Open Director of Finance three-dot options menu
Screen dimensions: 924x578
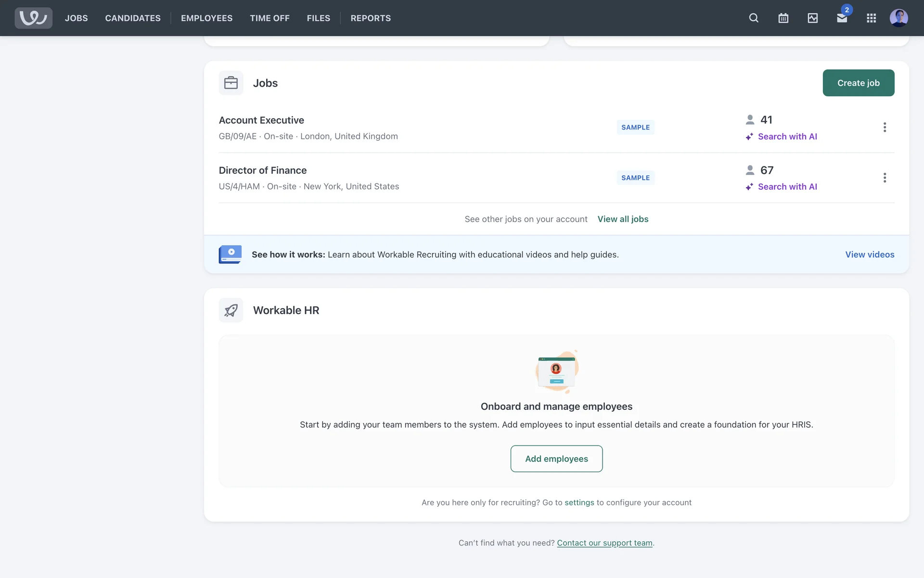point(885,178)
